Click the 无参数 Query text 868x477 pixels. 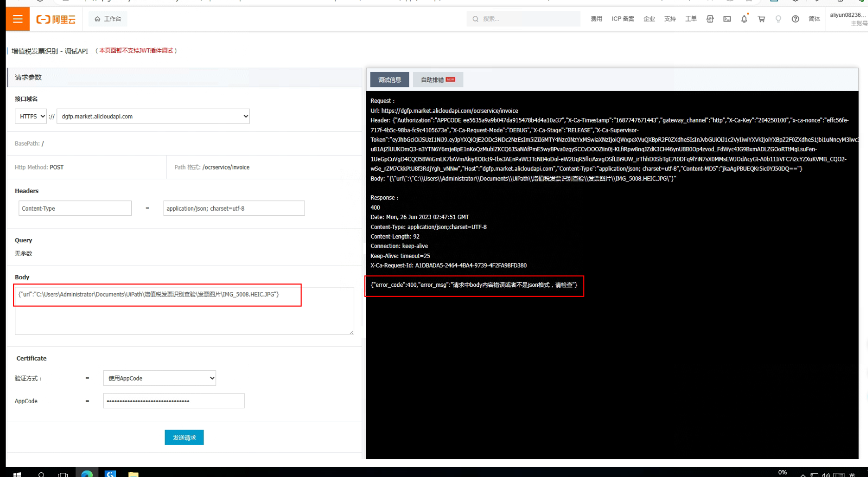click(x=24, y=254)
